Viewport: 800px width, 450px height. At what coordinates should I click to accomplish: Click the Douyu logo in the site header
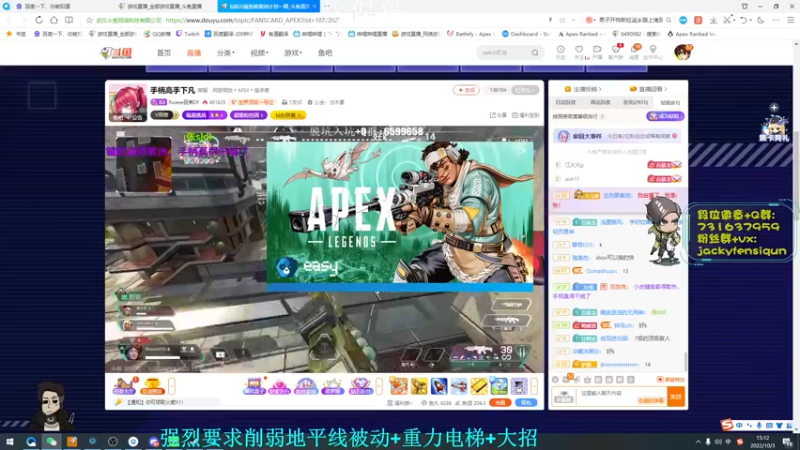[117, 53]
